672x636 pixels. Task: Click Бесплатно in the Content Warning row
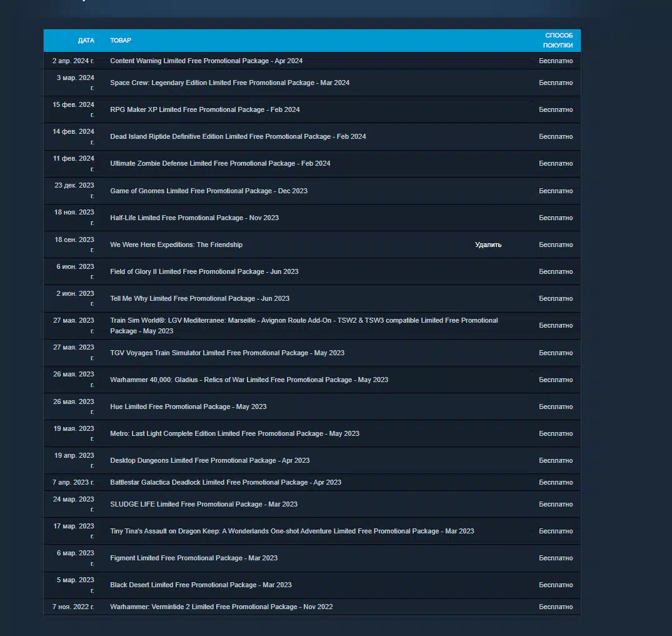(556, 61)
